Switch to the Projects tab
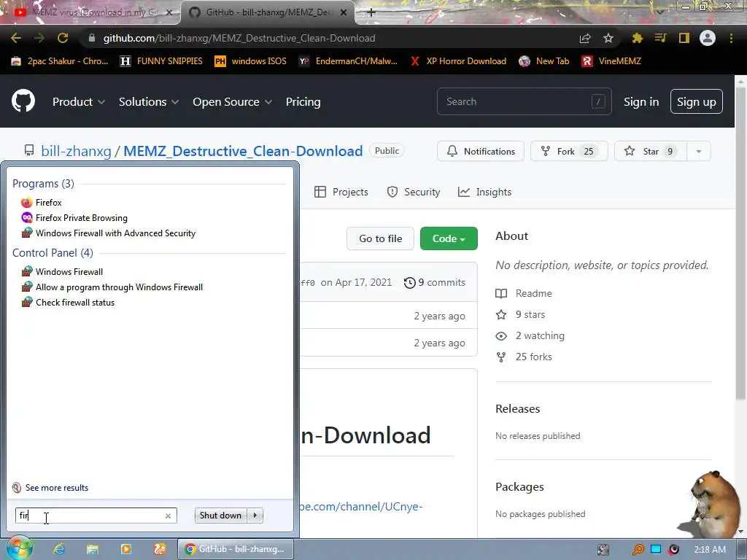The image size is (747, 560). click(x=341, y=192)
